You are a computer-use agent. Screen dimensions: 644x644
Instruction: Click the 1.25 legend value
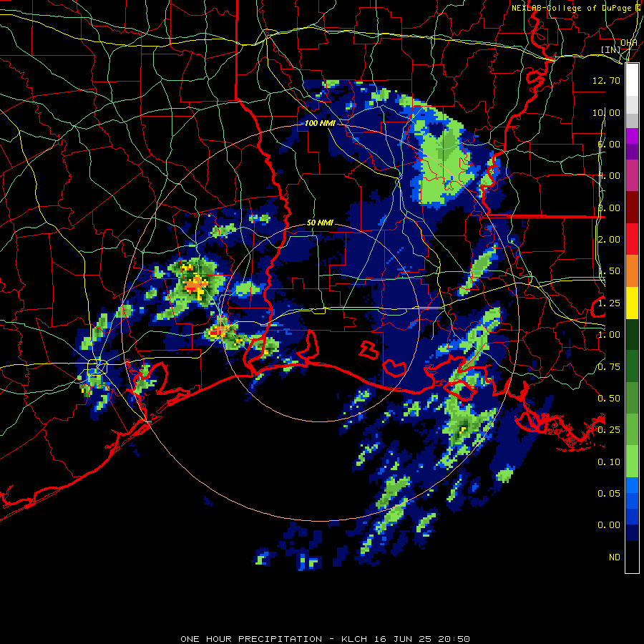click(x=609, y=303)
